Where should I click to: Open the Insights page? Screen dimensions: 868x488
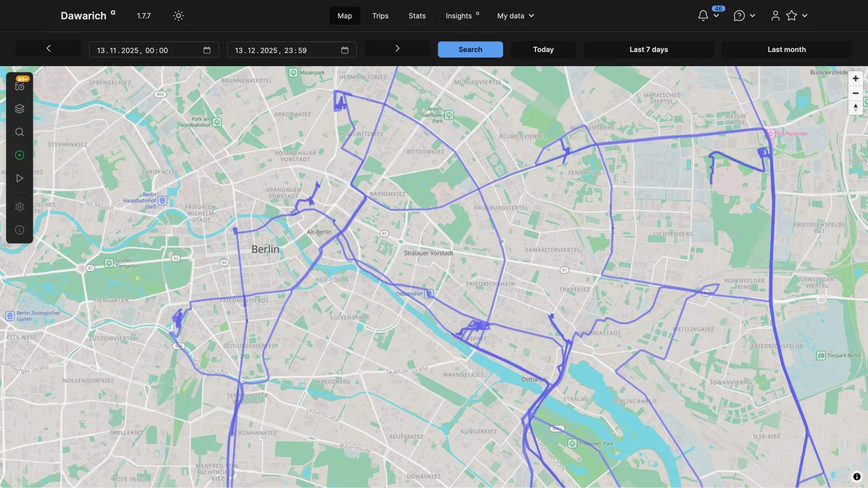462,16
